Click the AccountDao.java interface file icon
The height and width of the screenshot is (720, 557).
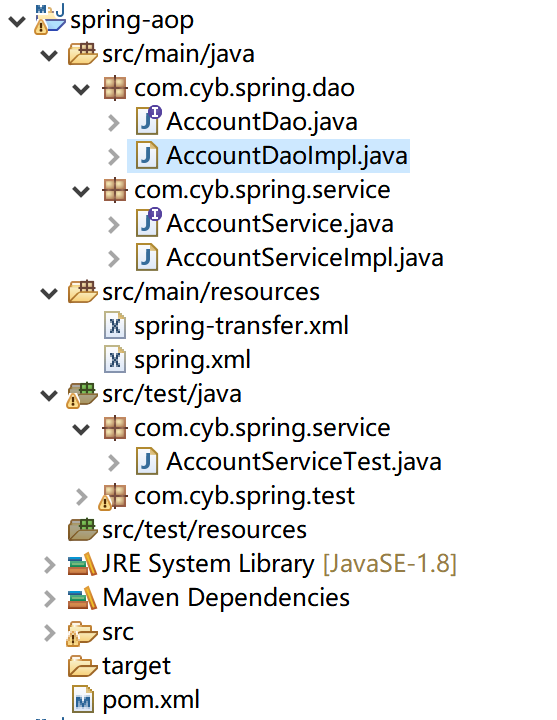(148, 121)
